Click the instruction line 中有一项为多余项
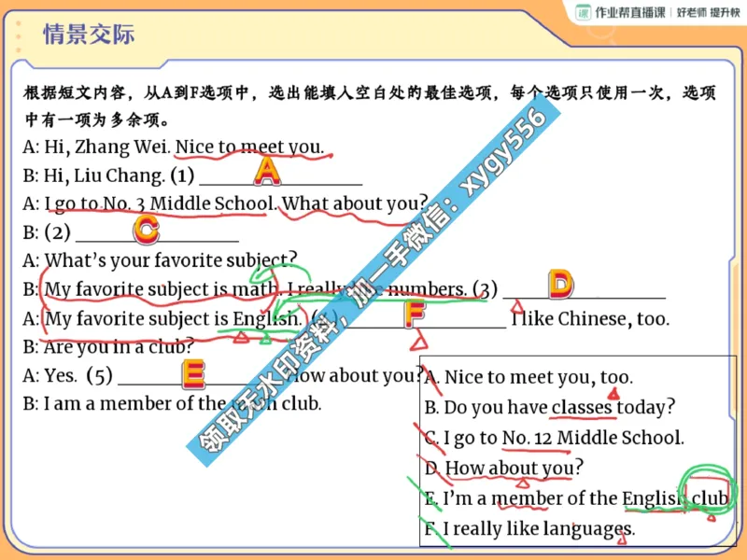This screenshot has height=560, width=747. coord(97,119)
